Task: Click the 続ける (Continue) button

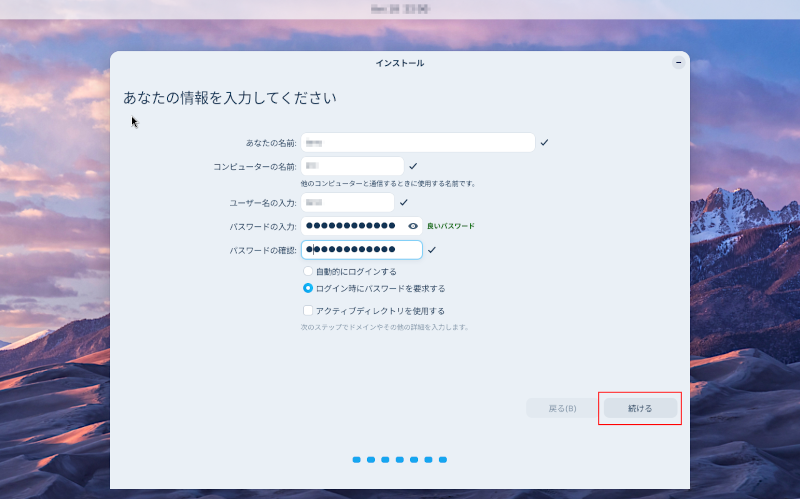Action: [x=640, y=408]
